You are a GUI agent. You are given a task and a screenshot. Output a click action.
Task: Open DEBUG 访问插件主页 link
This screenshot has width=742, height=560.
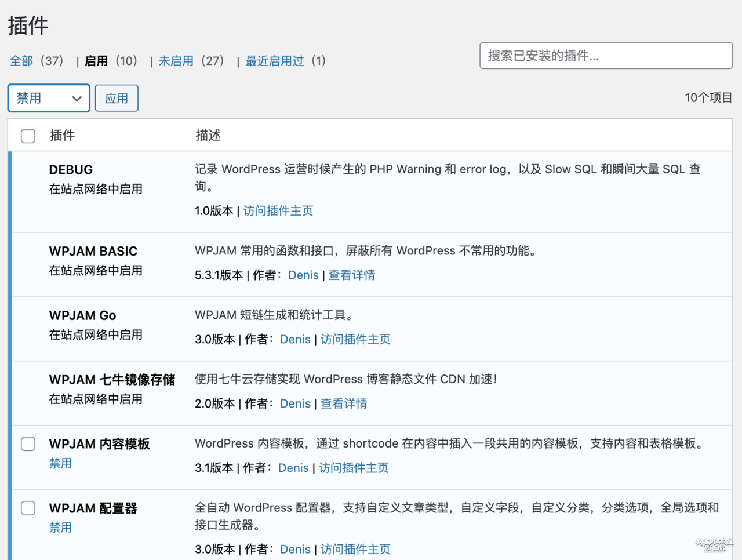coord(278,210)
